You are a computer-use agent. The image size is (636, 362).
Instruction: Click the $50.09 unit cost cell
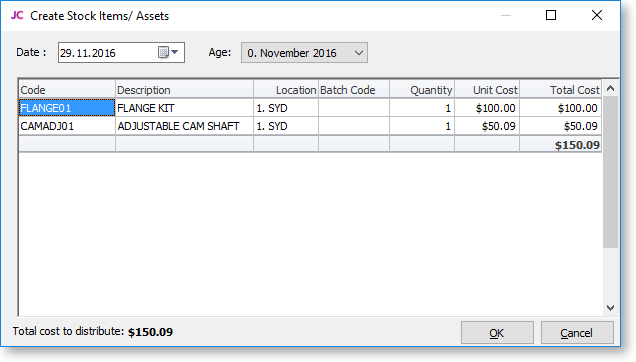[487, 126]
